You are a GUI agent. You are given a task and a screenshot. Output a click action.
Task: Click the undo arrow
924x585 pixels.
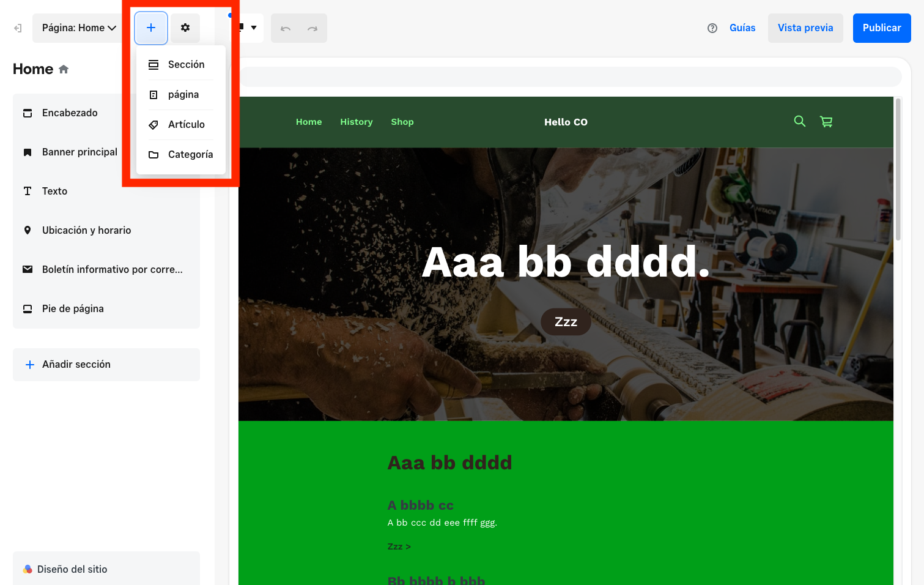285,28
